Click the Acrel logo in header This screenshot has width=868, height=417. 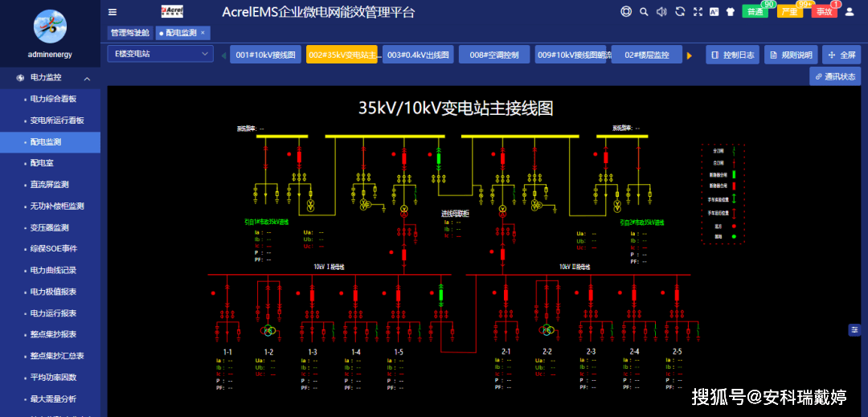(x=172, y=11)
